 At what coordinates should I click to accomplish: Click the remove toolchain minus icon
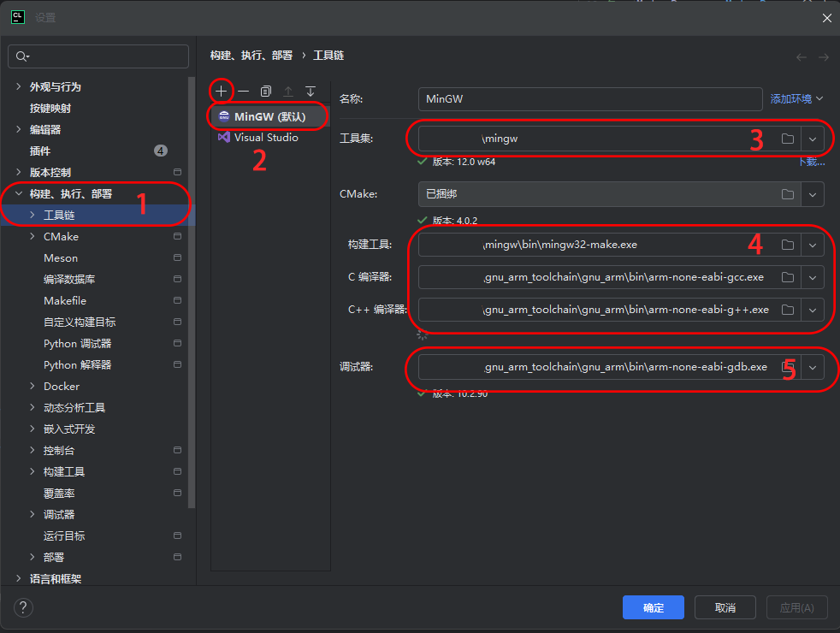click(x=244, y=91)
